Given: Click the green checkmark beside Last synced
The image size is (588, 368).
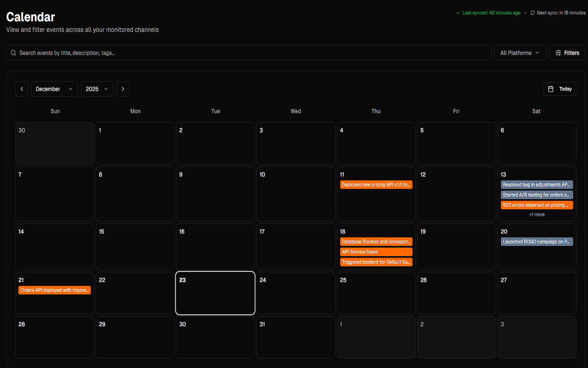Looking at the screenshot, I should point(458,13).
